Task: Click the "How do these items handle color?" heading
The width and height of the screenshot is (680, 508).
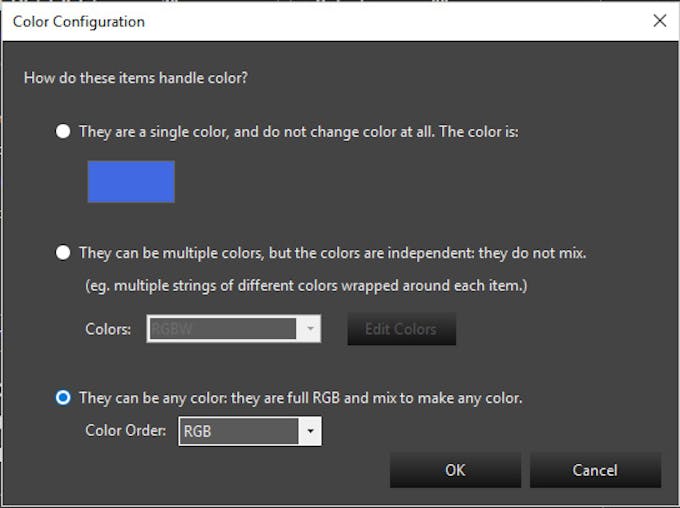Action: tap(135, 77)
